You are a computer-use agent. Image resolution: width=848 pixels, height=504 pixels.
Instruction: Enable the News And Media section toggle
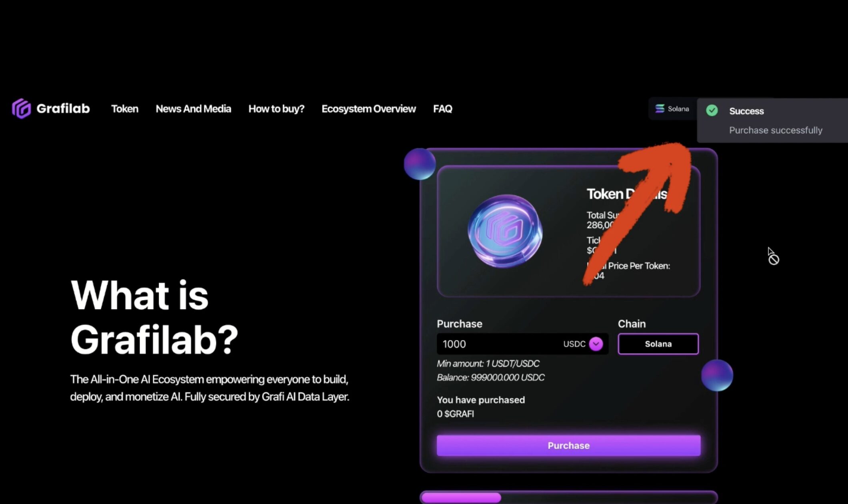pos(193,109)
